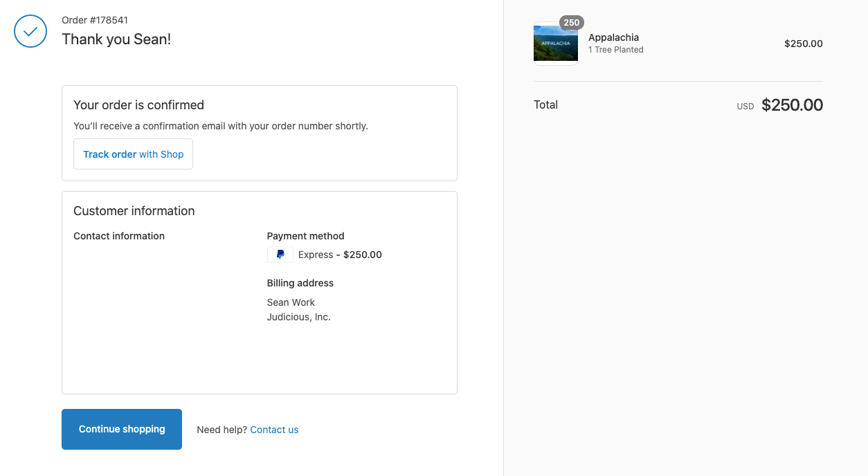The height and width of the screenshot is (476, 868).
Task: Click the Sean Work billing name
Action: coord(291,302)
